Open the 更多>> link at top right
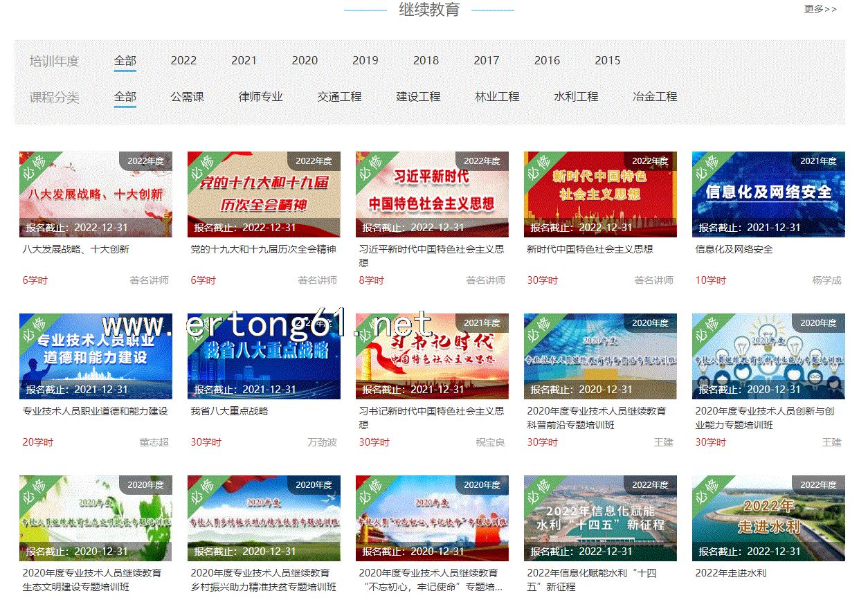The image size is (868, 600). [820, 10]
